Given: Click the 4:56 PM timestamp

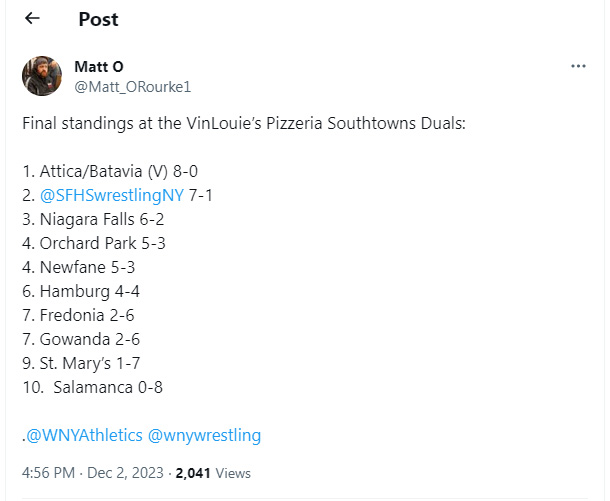Looking at the screenshot, I should [47, 473].
